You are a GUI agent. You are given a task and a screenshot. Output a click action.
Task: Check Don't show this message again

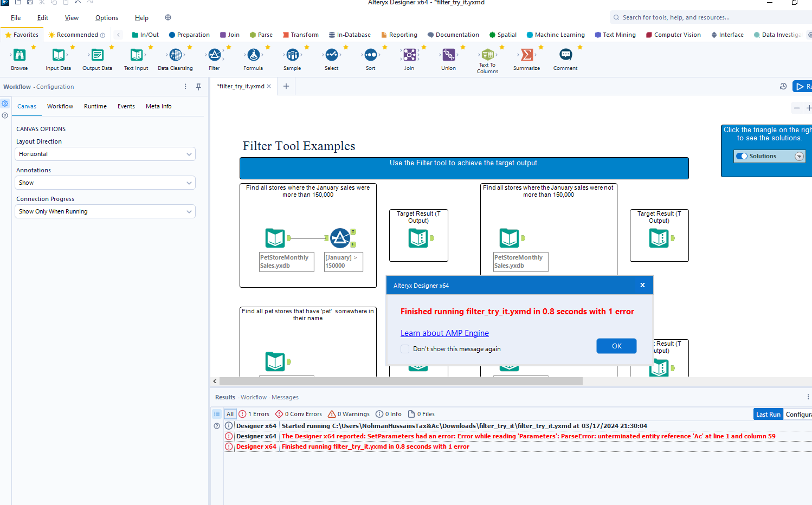click(405, 349)
